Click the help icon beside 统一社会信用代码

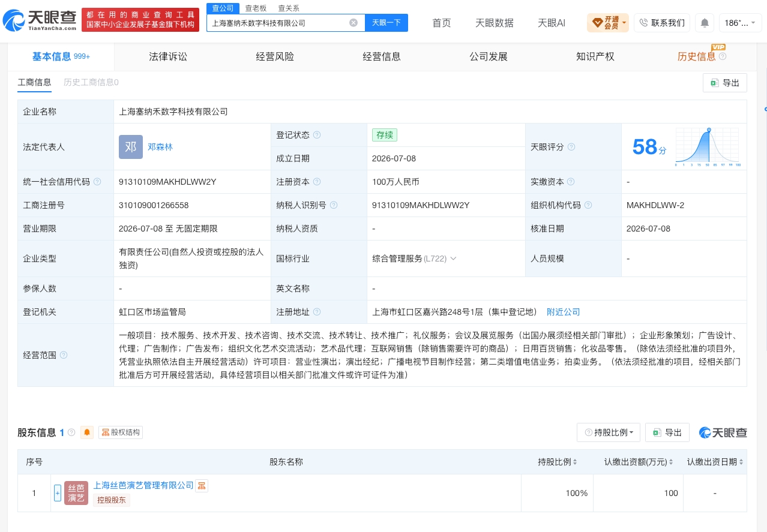click(x=97, y=182)
